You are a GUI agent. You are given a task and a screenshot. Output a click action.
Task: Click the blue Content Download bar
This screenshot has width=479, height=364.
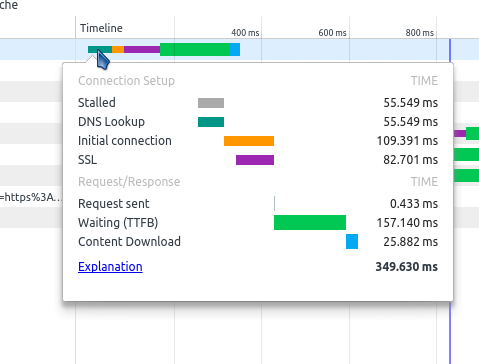point(352,241)
